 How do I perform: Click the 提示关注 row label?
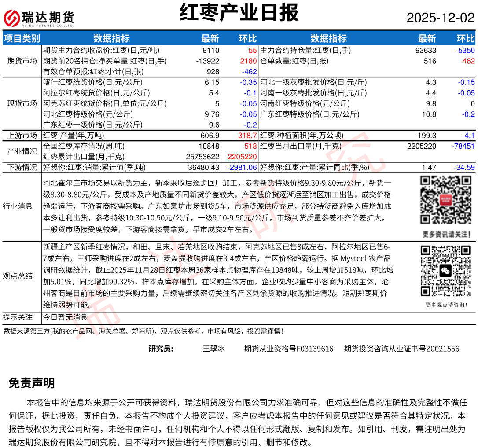pos(18,317)
